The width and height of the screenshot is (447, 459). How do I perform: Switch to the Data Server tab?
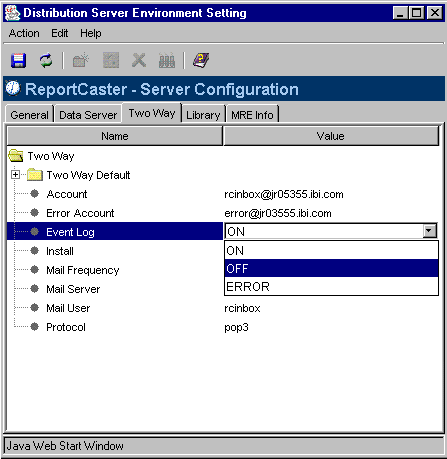coord(88,115)
